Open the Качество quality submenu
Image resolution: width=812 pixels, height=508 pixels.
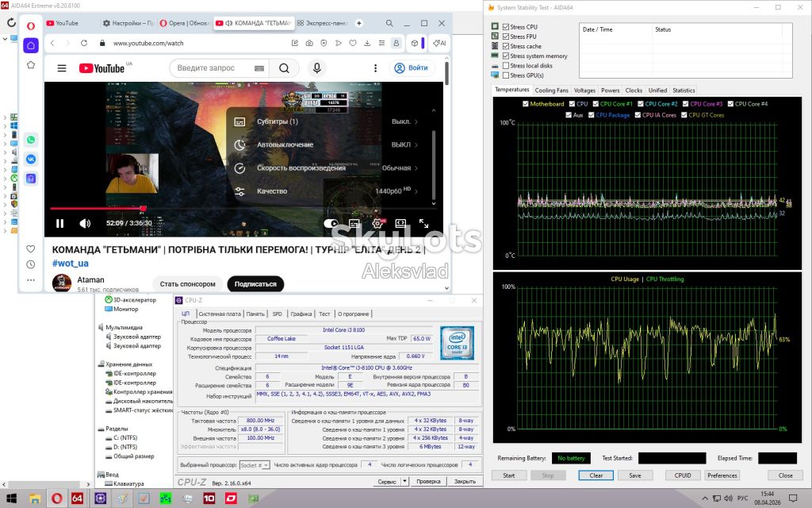pyautogui.click(x=326, y=191)
